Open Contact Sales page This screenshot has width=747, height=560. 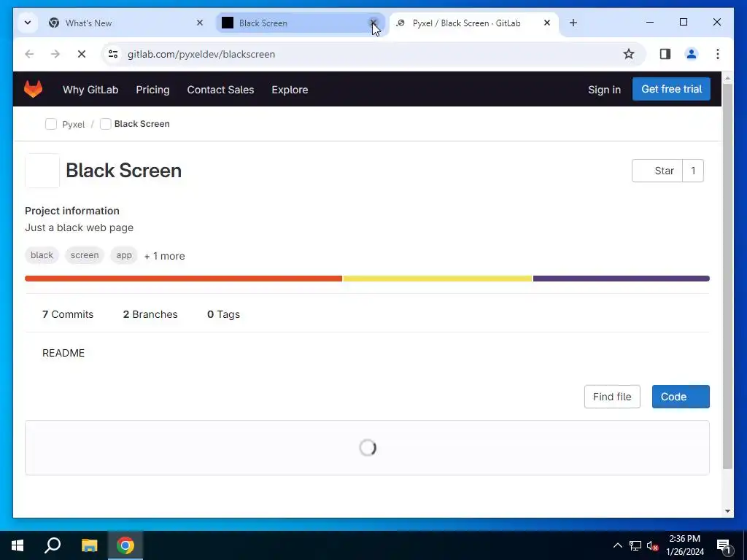[220, 90]
